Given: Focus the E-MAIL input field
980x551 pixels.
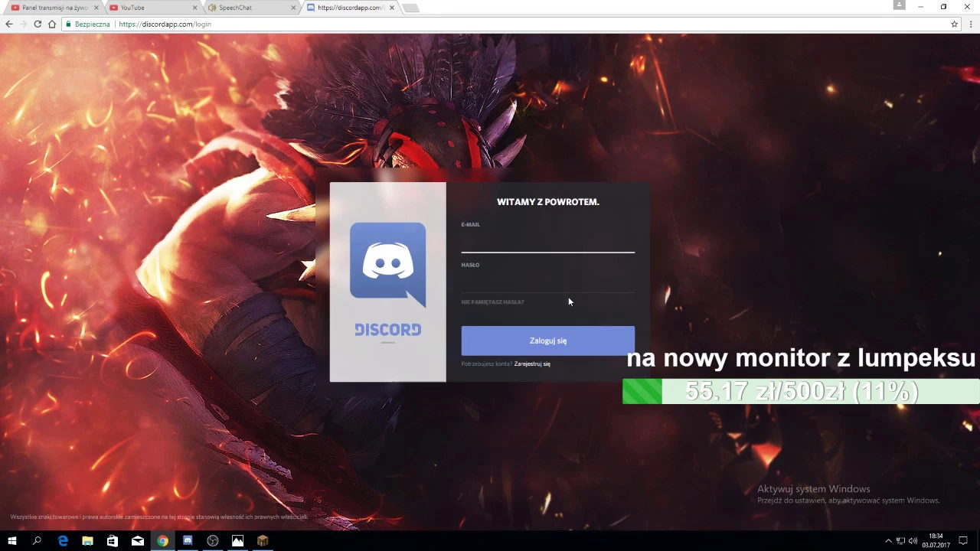Looking at the screenshot, I should pos(547,242).
